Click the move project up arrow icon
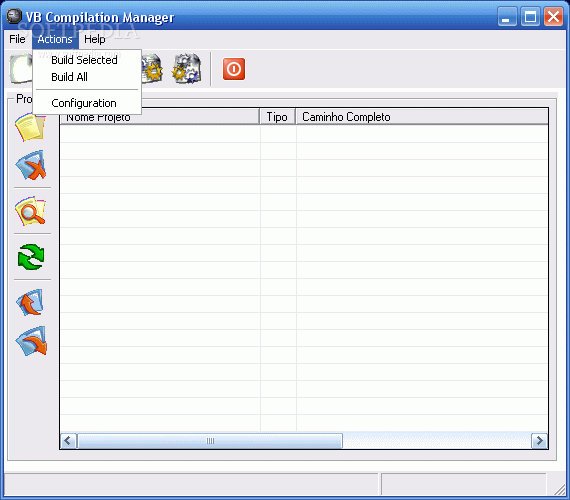Screen dimensions: 570x500 pyautogui.click(x=30, y=303)
